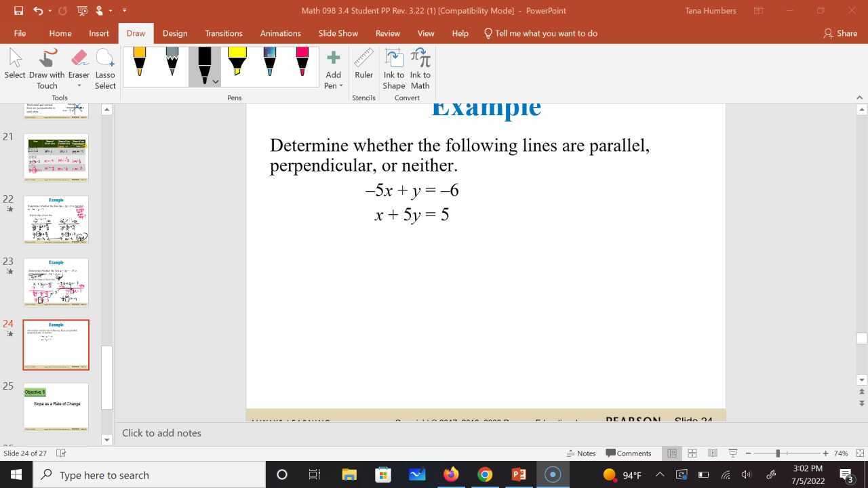Select the slide 22 thumbnail
Screen dimensions: 868x488
(x=56, y=219)
